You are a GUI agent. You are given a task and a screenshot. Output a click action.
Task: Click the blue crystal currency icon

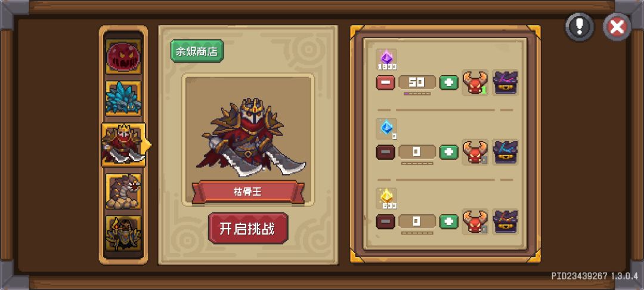pyautogui.click(x=386, y=128)
